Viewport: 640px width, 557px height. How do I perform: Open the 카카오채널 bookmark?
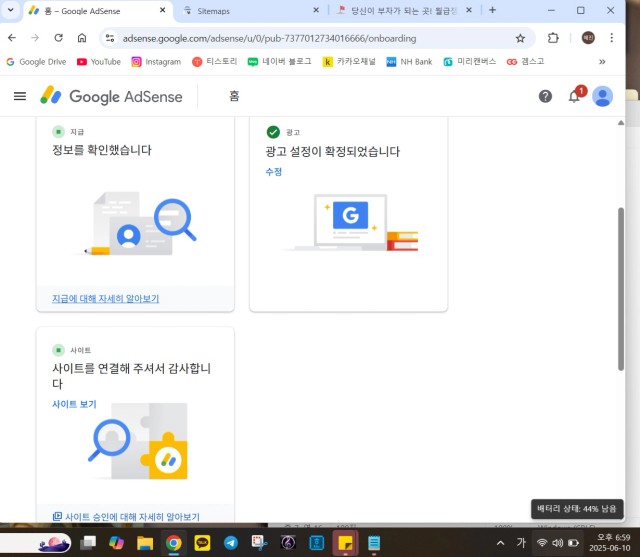coord(349,62)
